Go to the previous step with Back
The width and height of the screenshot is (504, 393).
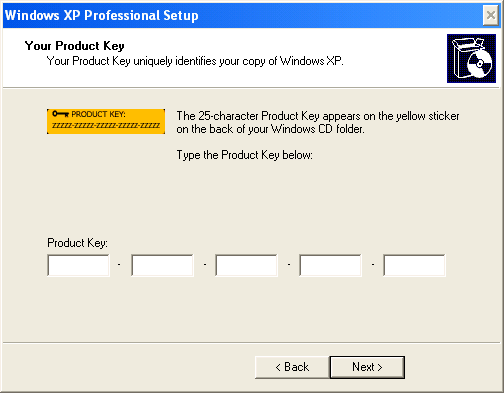[x=292, y=367]
